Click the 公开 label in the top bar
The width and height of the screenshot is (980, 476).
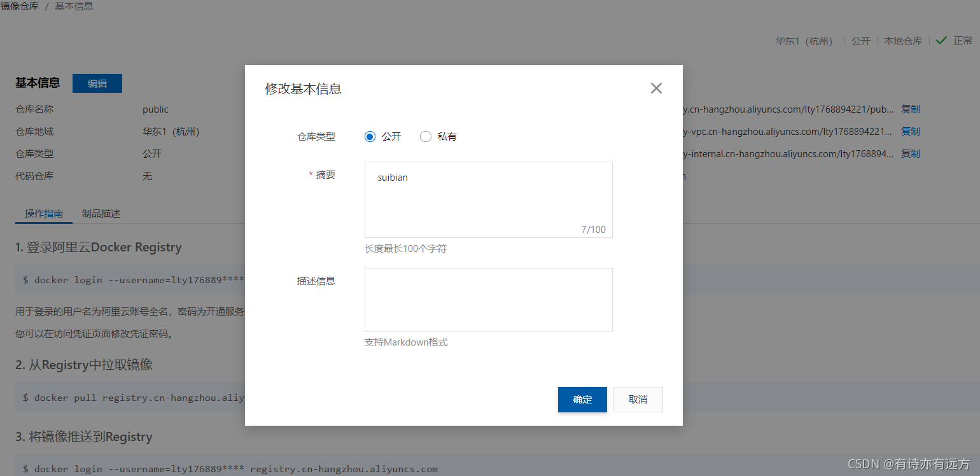(x=860, y=40)
